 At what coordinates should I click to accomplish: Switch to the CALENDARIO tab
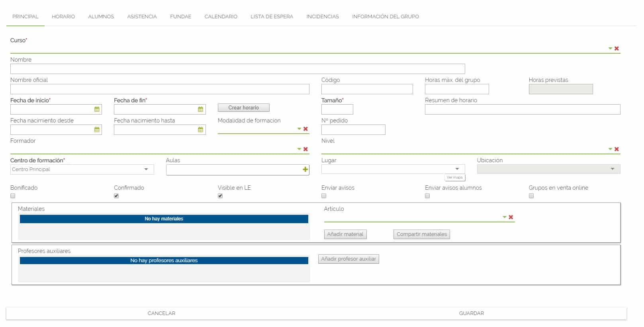click(221, 17)
